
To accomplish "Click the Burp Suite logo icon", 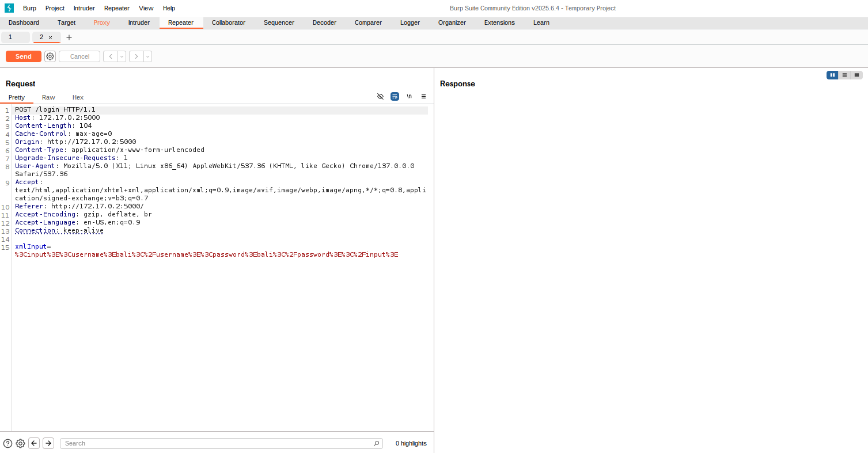I will coord(9,8).
